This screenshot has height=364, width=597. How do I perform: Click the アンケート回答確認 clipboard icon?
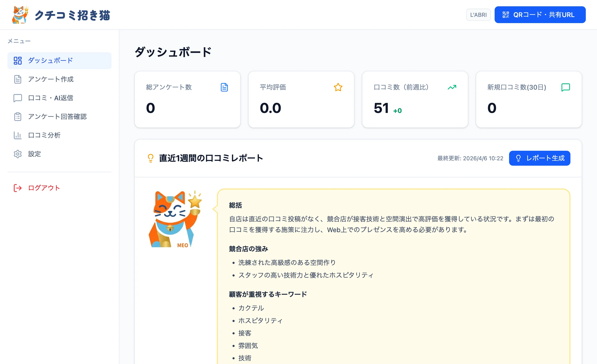click(x=17, y=117)
